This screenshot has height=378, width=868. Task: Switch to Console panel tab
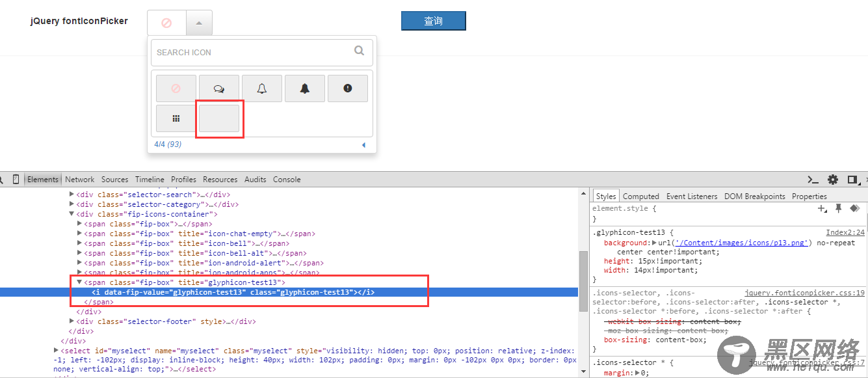pyautogui.click(x=287, y=180)
